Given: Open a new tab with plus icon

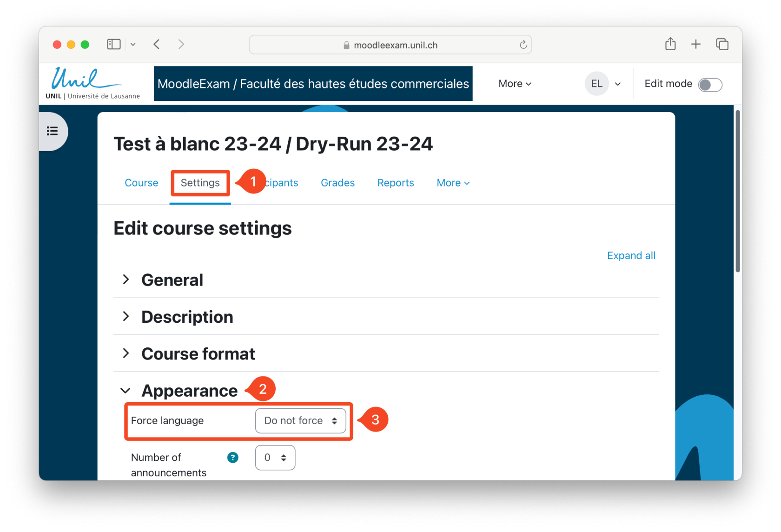Looking at the screenshot, I should [x=695, y=44].
